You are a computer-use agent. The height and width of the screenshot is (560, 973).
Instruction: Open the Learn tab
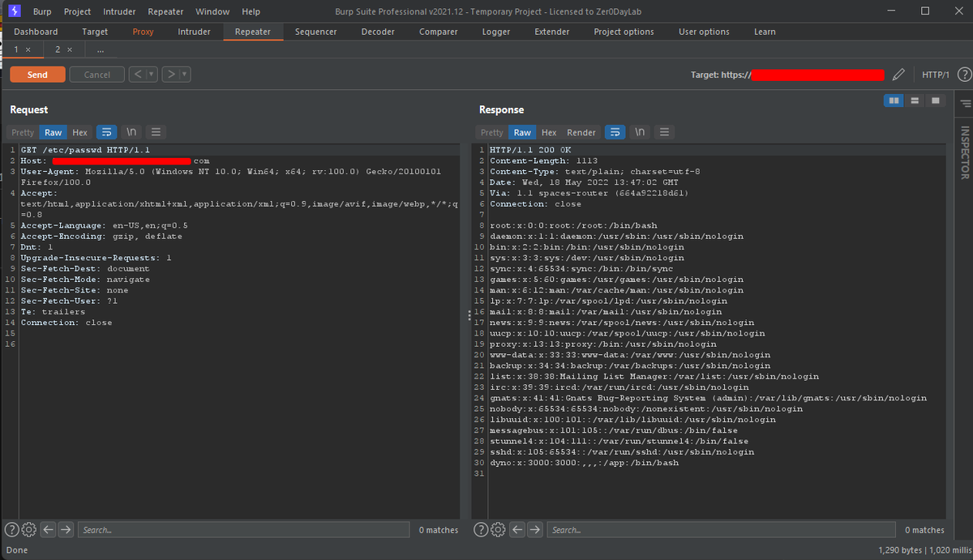[765, 32]
